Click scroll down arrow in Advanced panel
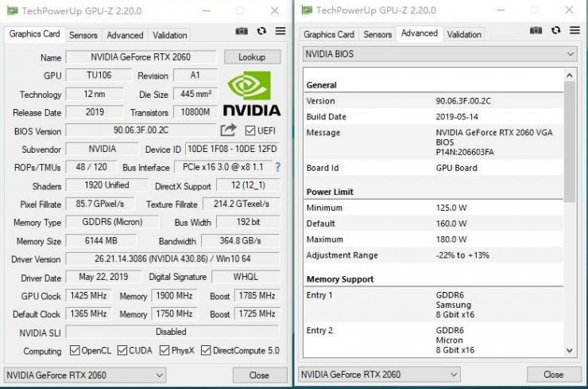Viewport: 588px width, 389px height. tap(569, 350)
